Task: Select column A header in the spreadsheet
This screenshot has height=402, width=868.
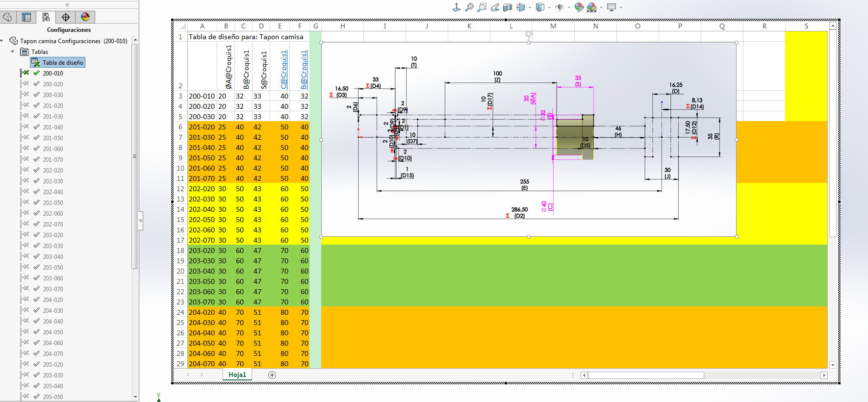Action: coord(202,26)
